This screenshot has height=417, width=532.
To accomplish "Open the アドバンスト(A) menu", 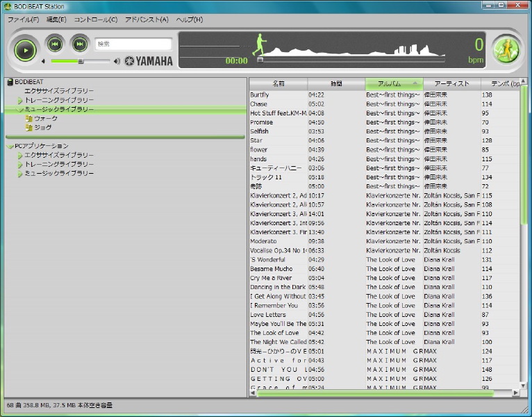I will click(x=147, y=19).
